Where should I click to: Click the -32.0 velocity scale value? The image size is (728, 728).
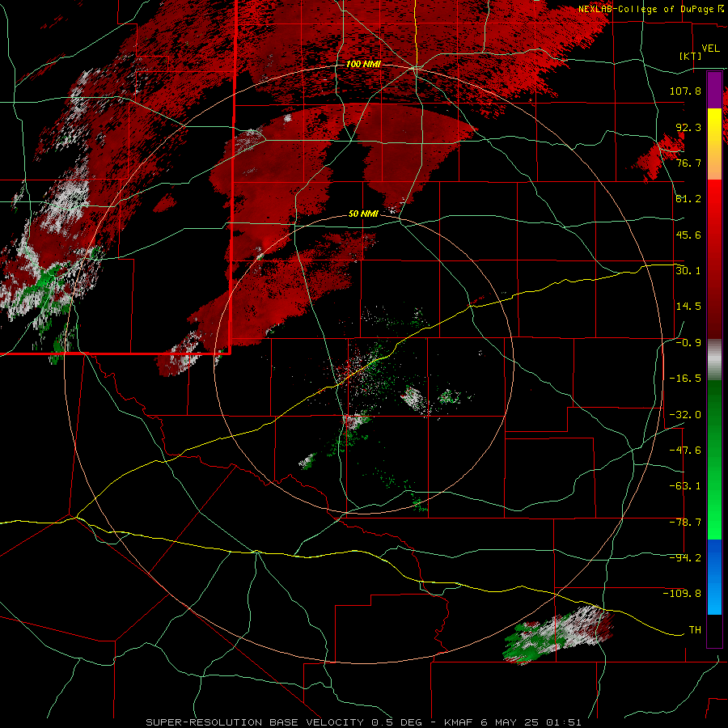(685, 415)
